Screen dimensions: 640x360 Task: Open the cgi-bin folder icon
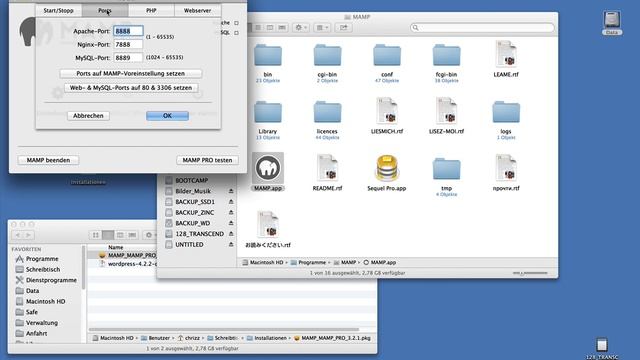tap(327, 55)
